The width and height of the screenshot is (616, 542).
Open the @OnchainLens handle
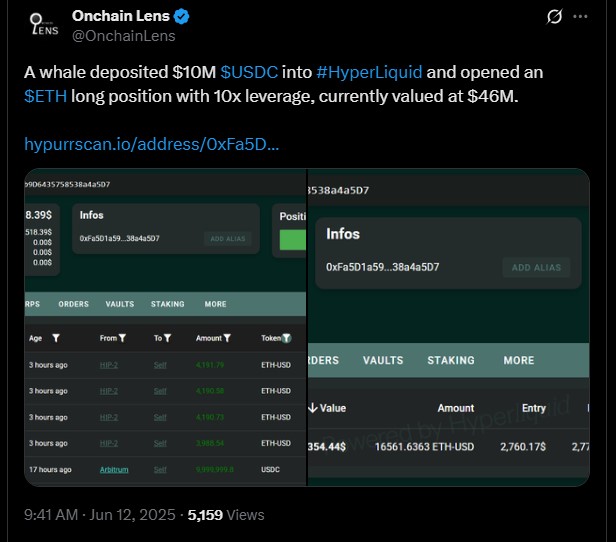coord(124,36)
